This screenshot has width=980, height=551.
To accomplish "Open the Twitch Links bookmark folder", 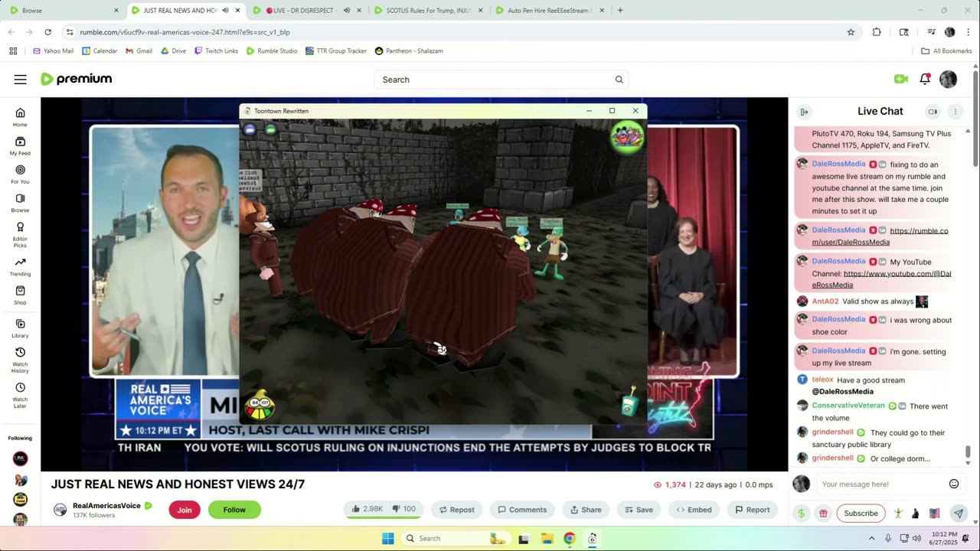I will 216,51.
